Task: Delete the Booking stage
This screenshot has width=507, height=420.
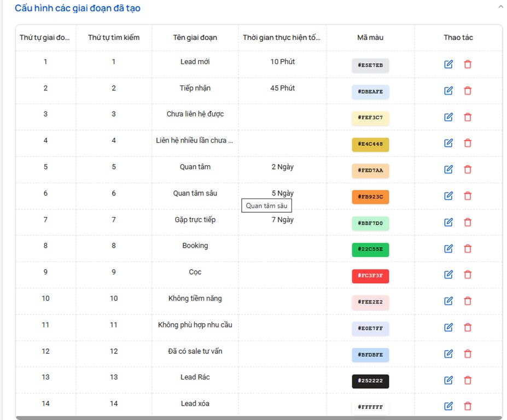Action: [468, 249]
